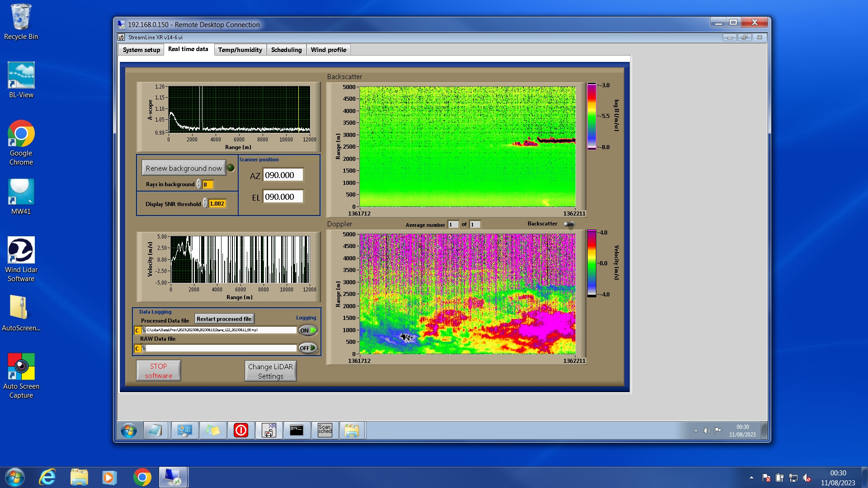This screenshot has width=868, height=488.
Task: Click the StreamLine XR taskbar icon
Action: (x=269, y=430)
